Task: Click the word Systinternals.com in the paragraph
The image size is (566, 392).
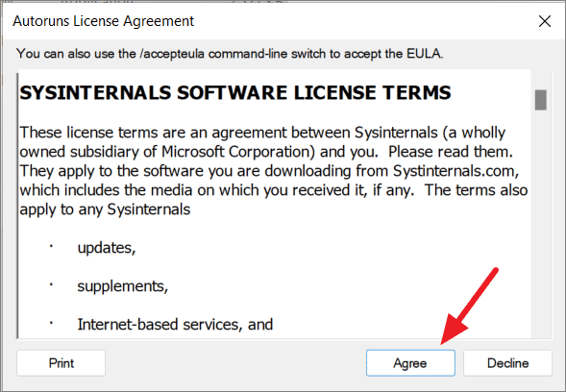Action: point(455,171)
